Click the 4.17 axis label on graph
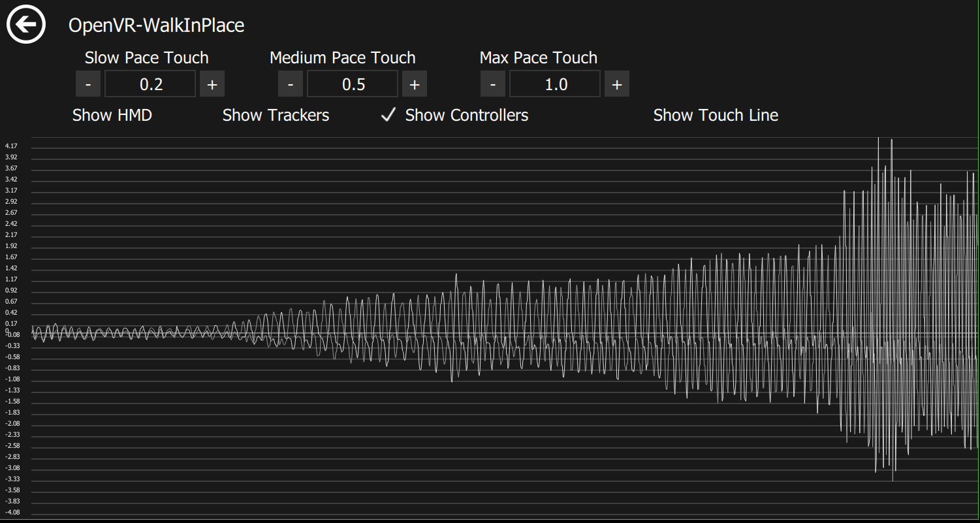Screen dimensions: 980x523 pyautogui.click(x=11, y=146)
